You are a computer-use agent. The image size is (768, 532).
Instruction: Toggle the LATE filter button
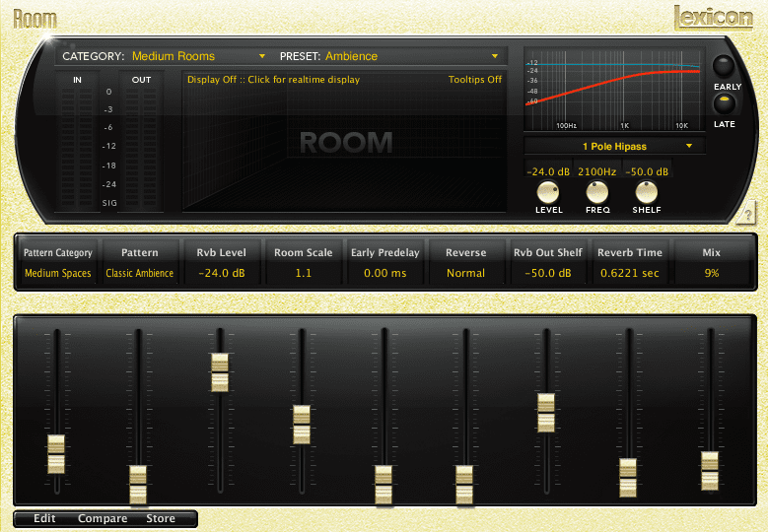(x=724, y=103)
